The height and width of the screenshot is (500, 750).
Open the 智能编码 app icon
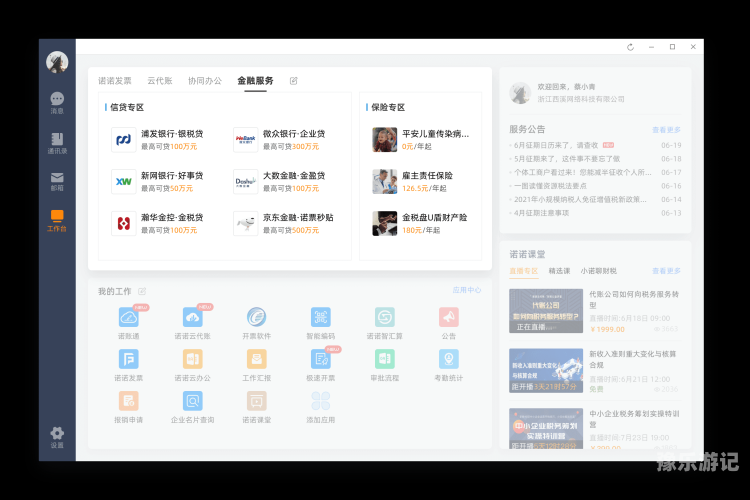[x=320, y=317]
